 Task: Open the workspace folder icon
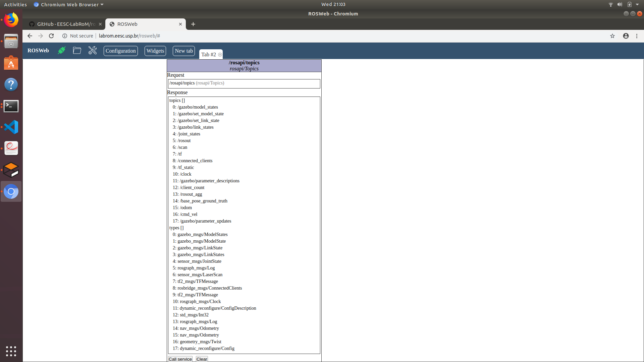[x=77, y=51]
